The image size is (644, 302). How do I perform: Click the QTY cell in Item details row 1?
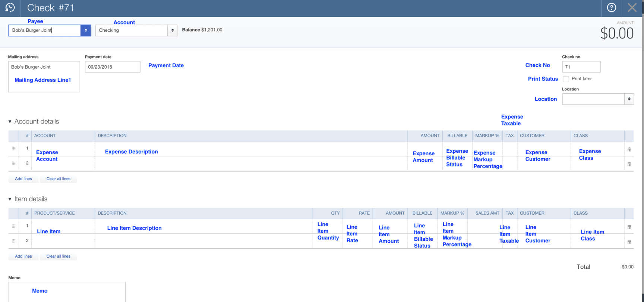[x=327, y=226]
